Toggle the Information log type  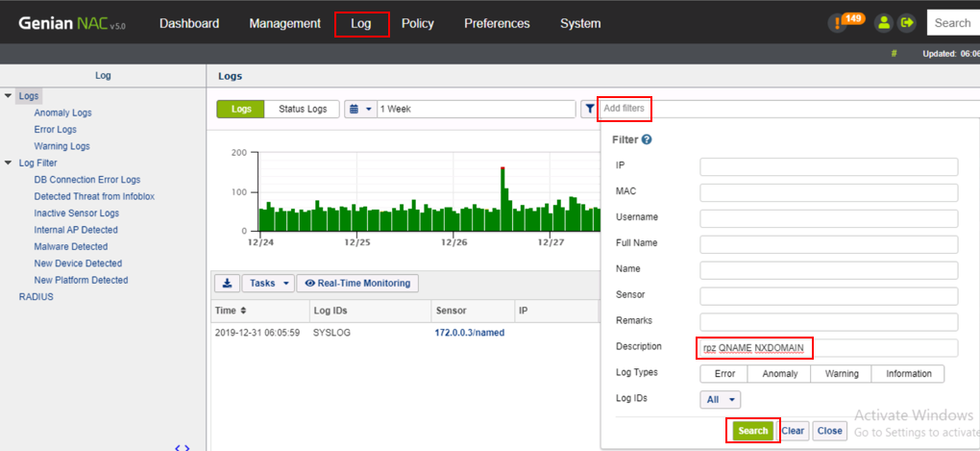click(x=908, y=373)
